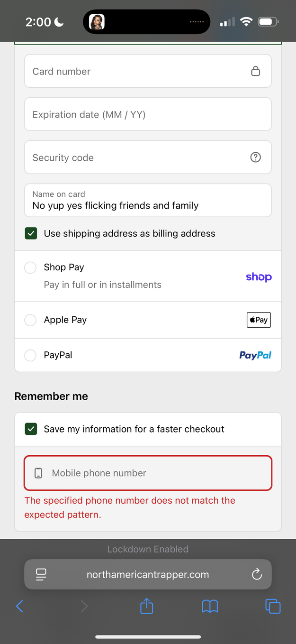Uncheck Use shipping address as billing address
296x644 pixels.
[x=31, y=233]
